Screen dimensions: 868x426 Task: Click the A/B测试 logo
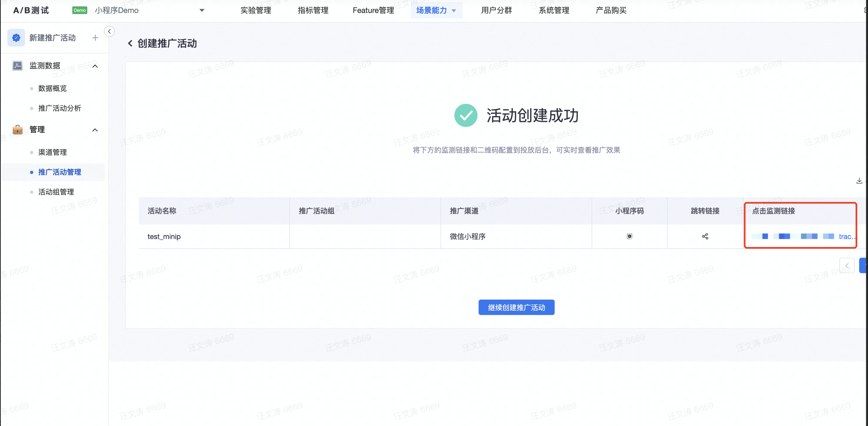point(31,10)
